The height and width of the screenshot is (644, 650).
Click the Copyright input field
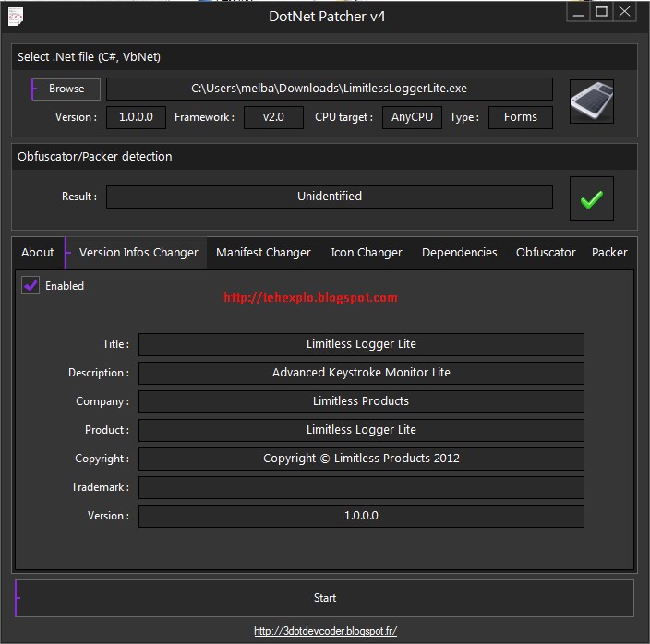[361, 459]
